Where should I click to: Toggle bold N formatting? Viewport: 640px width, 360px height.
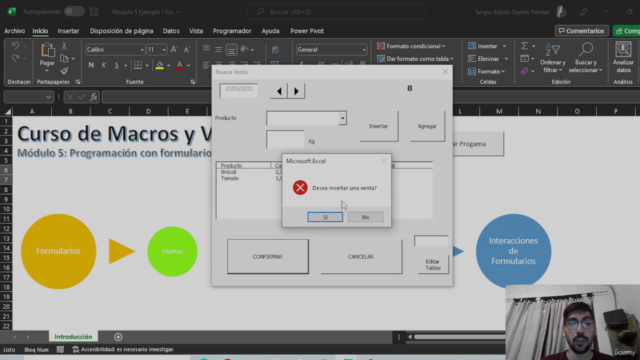click(91, 65)
